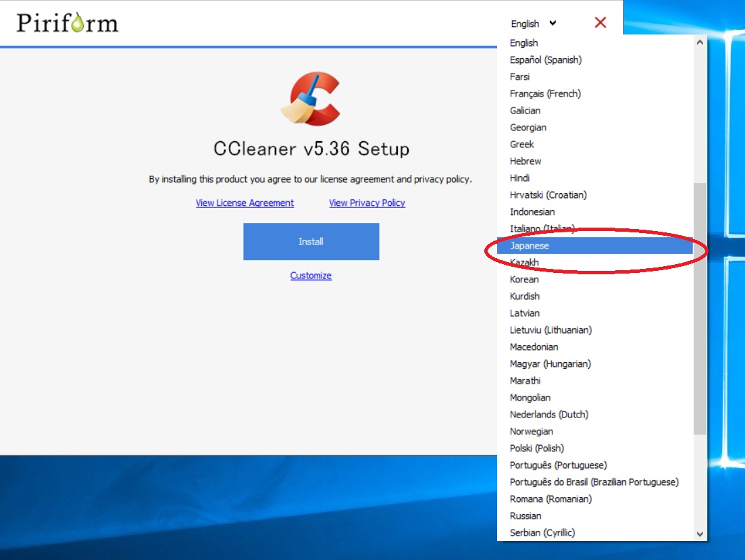Click the Install button
Viewport: 745px width, 560px height.
311,241
